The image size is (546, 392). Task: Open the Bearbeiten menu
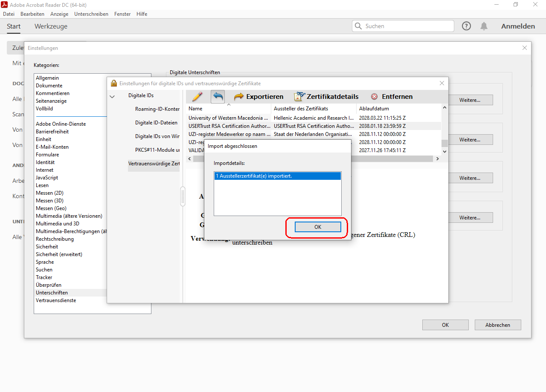coord(32,14)
